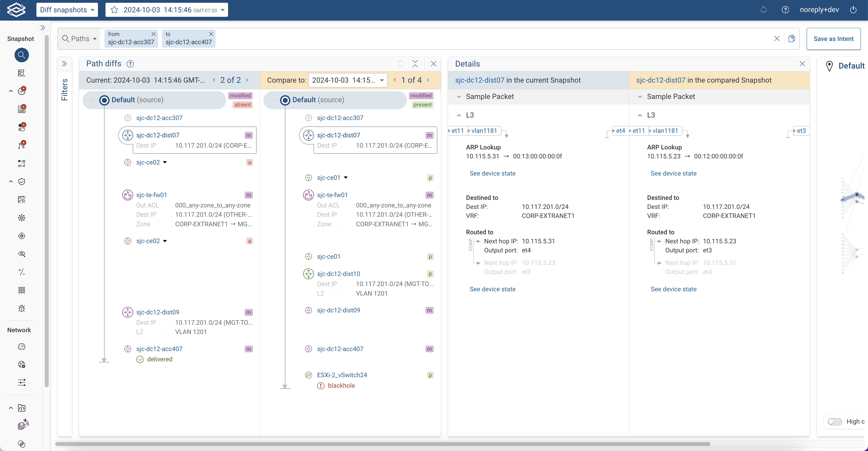
Task: Click the horizontal scrollbar at bottom
Action: [383, 444]
